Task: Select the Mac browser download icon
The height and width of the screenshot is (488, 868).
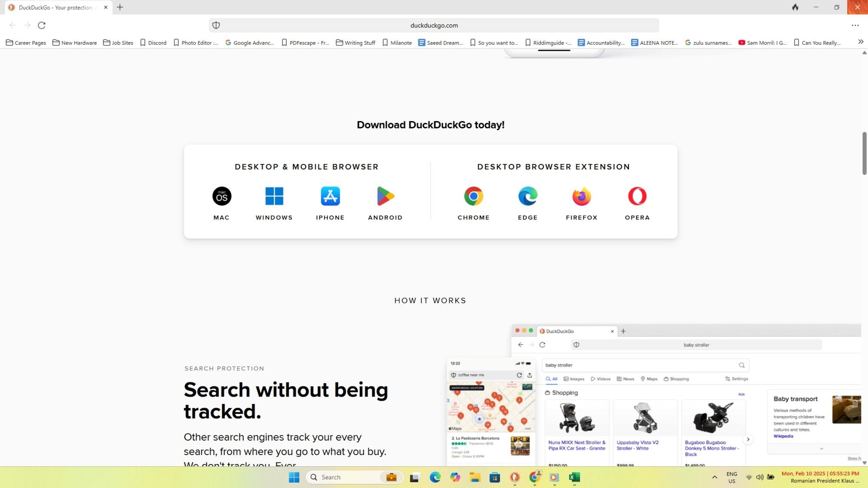Action: click(221, 196)
